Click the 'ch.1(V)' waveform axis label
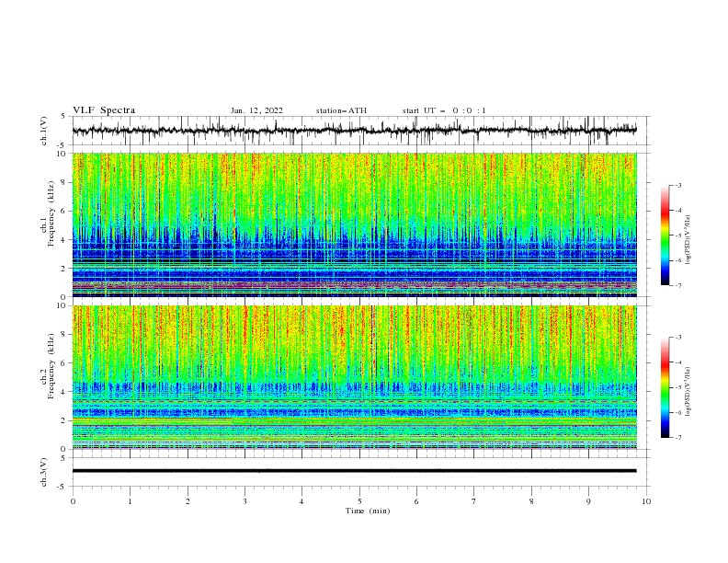The image size is (728, 563). [44, 131]
